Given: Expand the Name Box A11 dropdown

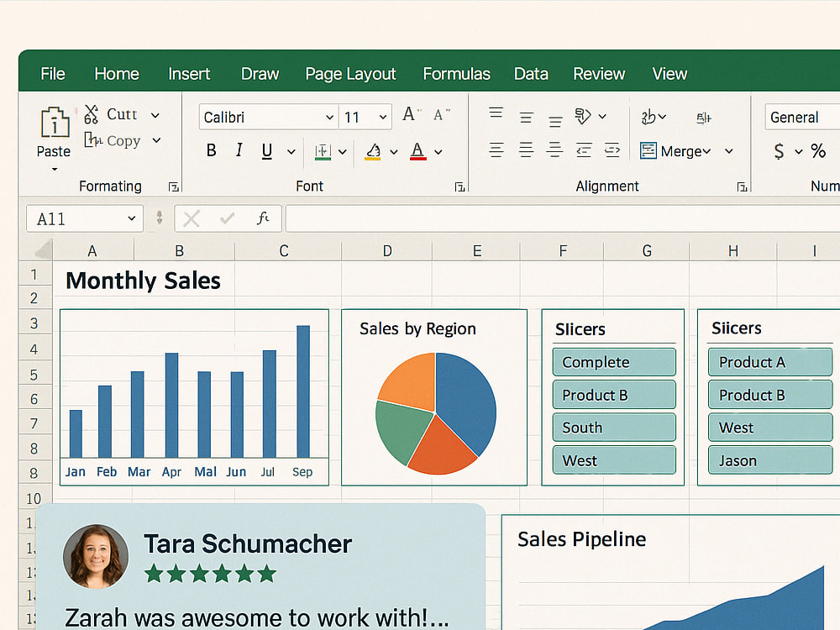Looking at the screenshot, I should (x=131, y=218).
